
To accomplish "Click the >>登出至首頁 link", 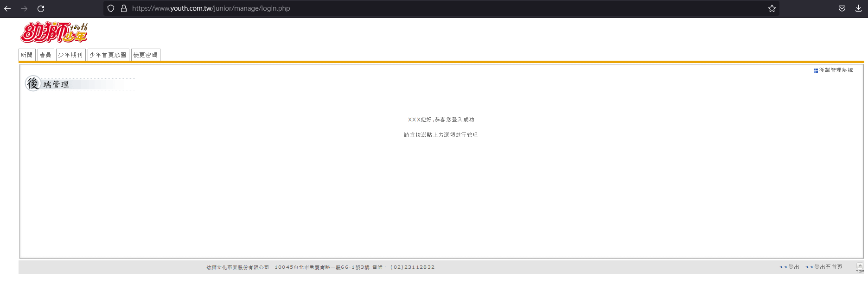I will (x=823, y=267).
